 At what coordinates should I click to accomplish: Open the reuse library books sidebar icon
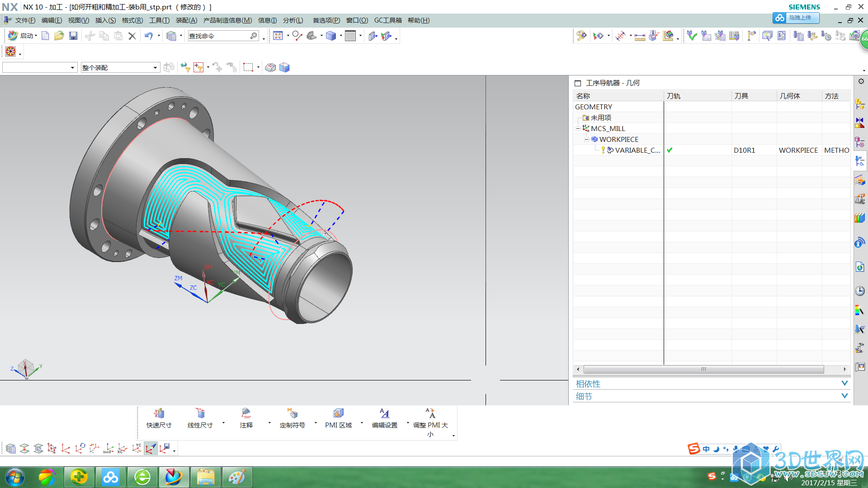coord(860,218)
